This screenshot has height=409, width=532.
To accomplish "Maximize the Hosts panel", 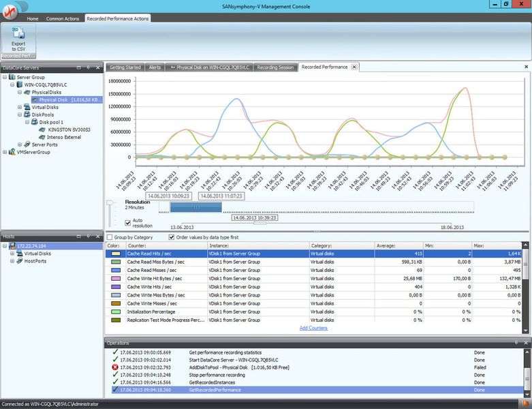I will [x=79, y=237].
